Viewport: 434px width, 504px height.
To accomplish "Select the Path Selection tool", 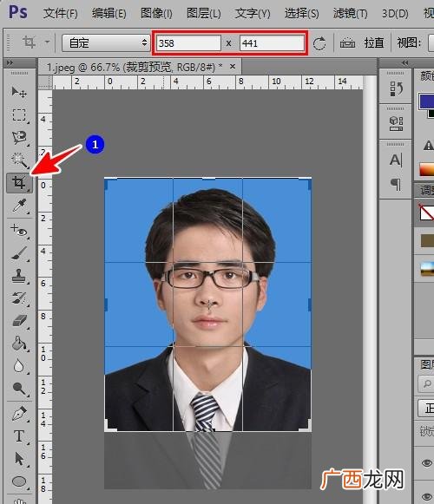I will pos(19,459).
